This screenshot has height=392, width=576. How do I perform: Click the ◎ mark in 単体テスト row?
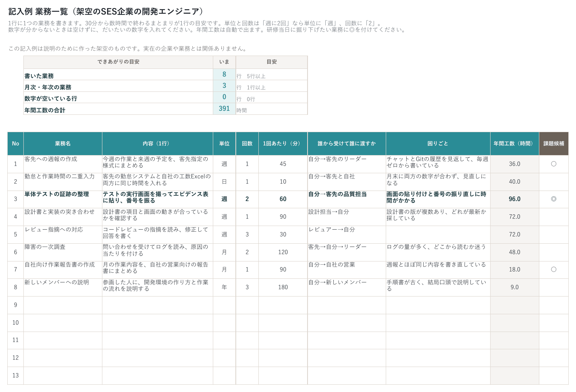pyautogui.click(x=554, y=199)
